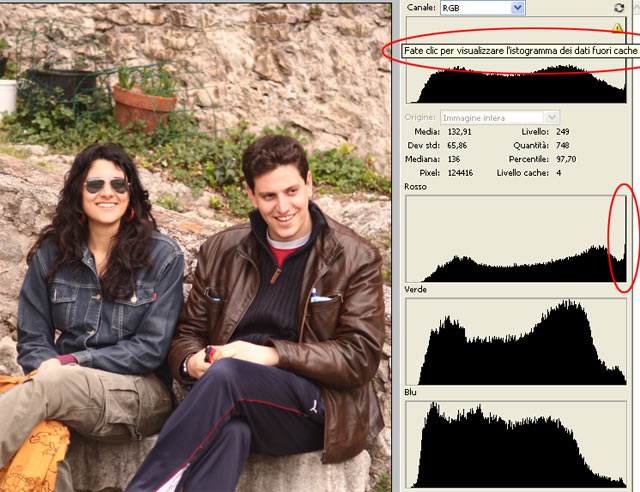Click the terracotta flower pot on wall
640x492 pixels.
[144, 106]
